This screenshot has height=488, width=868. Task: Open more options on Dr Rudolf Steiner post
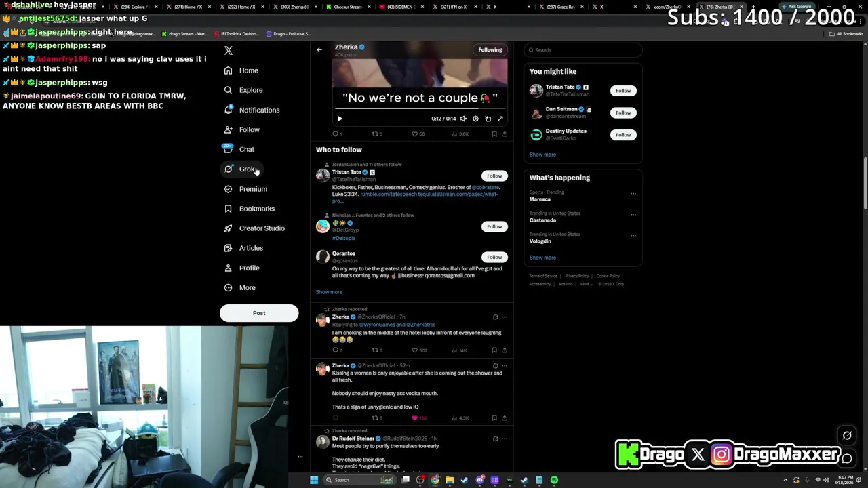pyautogui.click(x=504, y=439)
